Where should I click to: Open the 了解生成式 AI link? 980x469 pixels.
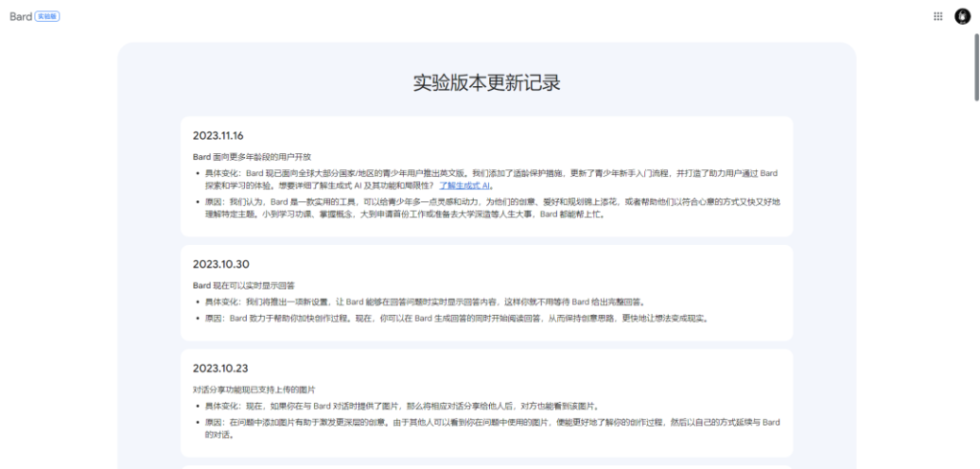pos(465,186)
